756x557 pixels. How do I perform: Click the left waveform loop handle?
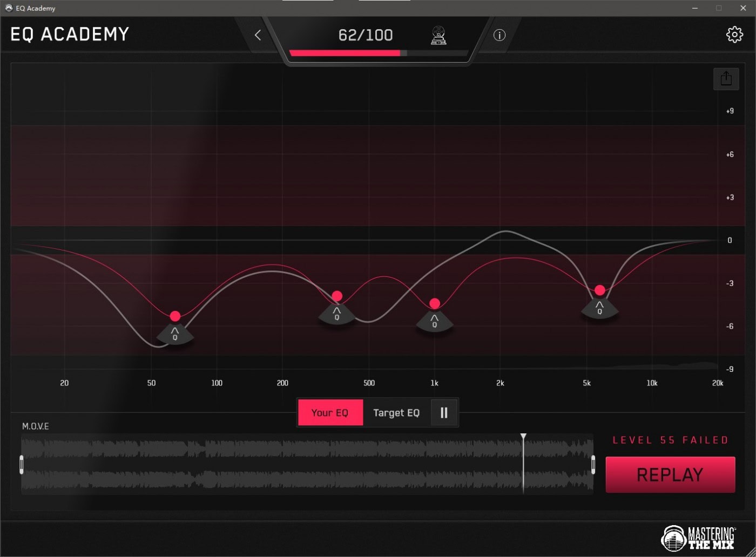(x=22, y=465)
